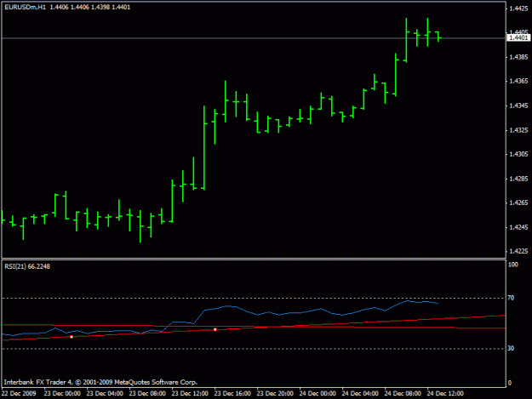This screenshot has height=399, width=532.
Task: Select the first white trendline anchor on RSI
Action: (72, 337)
